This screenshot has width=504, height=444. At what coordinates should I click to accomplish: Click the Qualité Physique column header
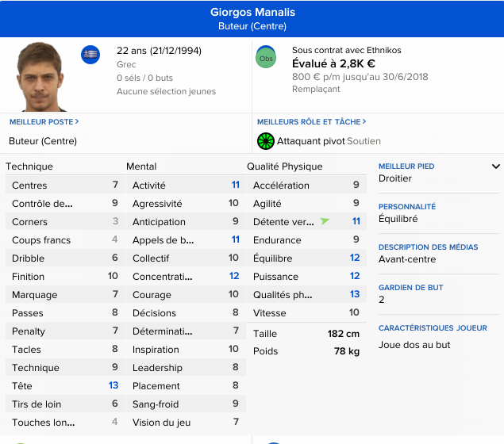285,166
